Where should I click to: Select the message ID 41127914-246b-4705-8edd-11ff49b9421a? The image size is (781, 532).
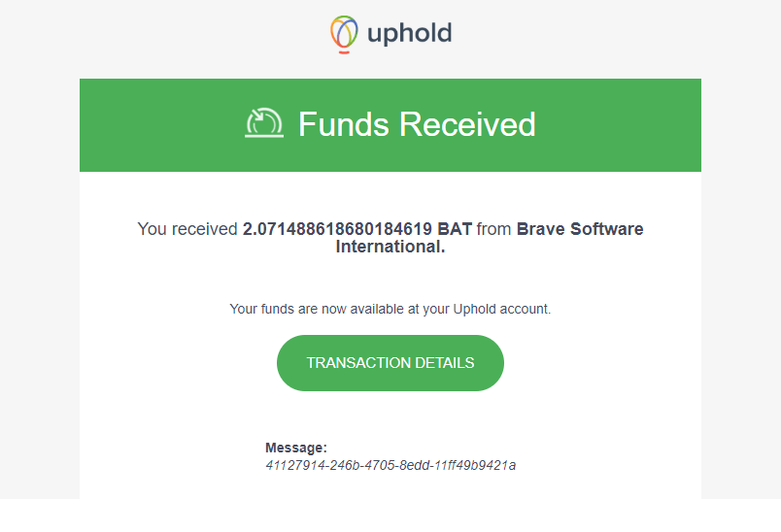pos(390,465)
